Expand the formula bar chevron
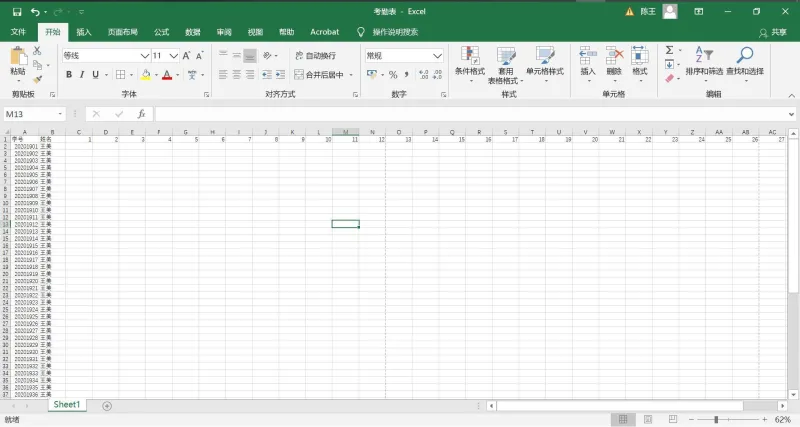 (791, 114)
